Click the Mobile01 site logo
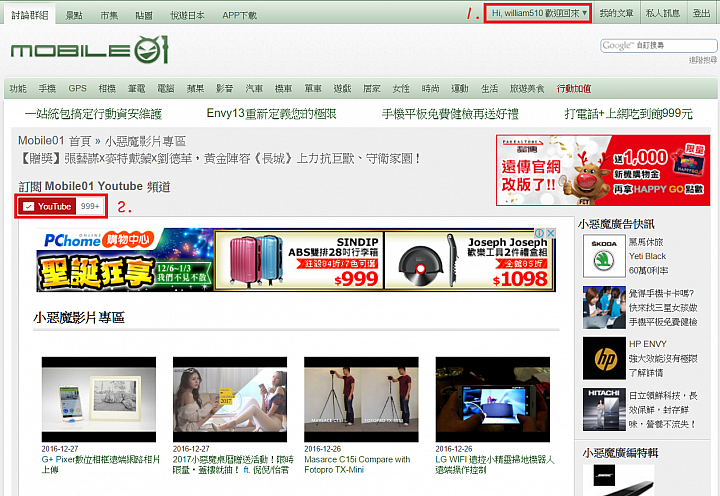 [x=90, y=50]
